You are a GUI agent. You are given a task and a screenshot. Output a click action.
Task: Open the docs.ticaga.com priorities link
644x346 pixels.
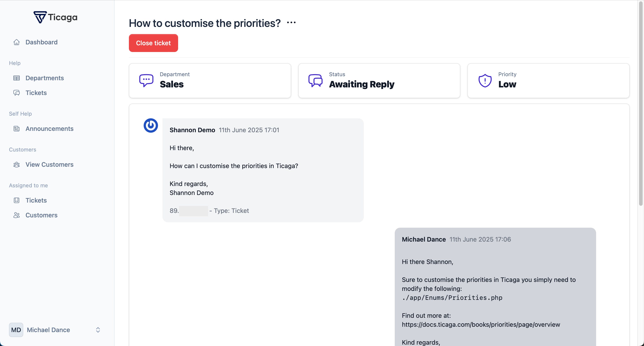tap(481, 324)
